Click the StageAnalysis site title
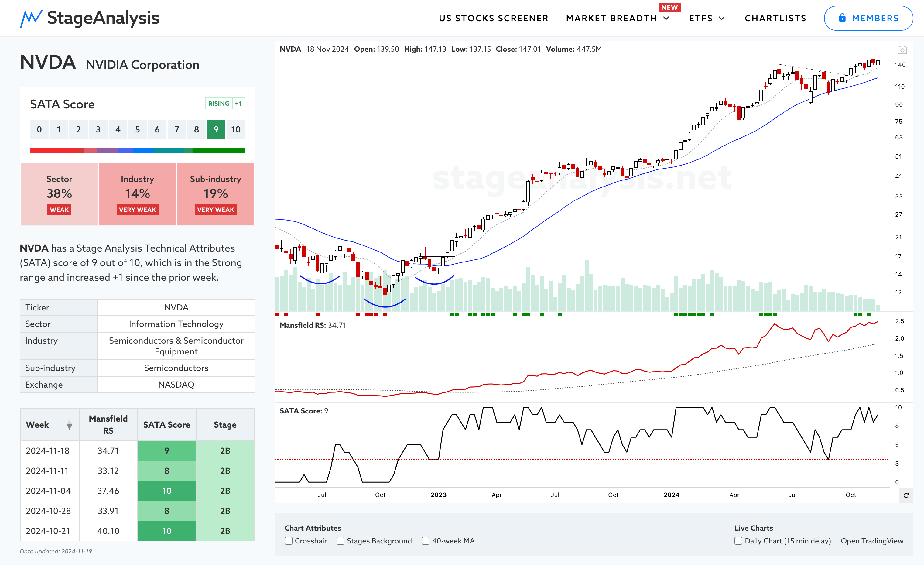This screenshot has height=565, width=924. pos(103,18)
